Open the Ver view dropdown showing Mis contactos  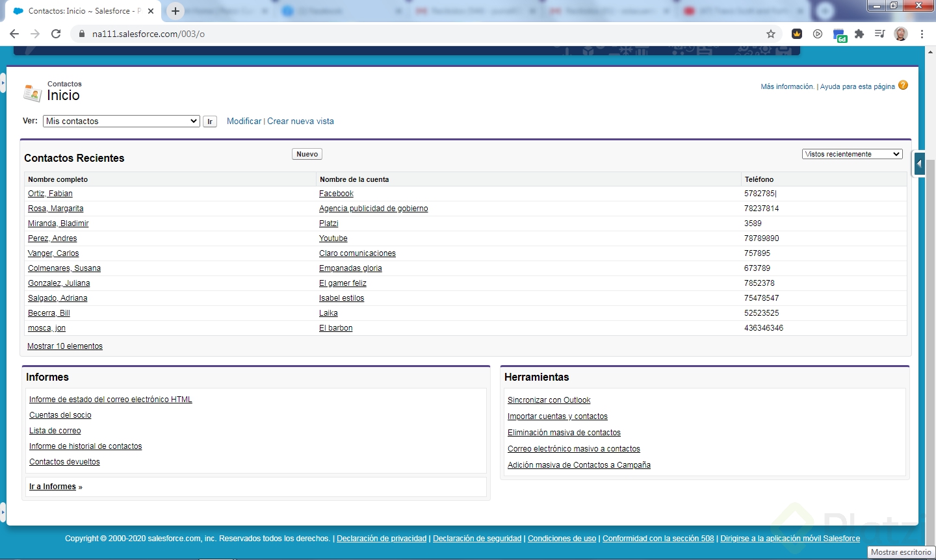coord(122,121)
